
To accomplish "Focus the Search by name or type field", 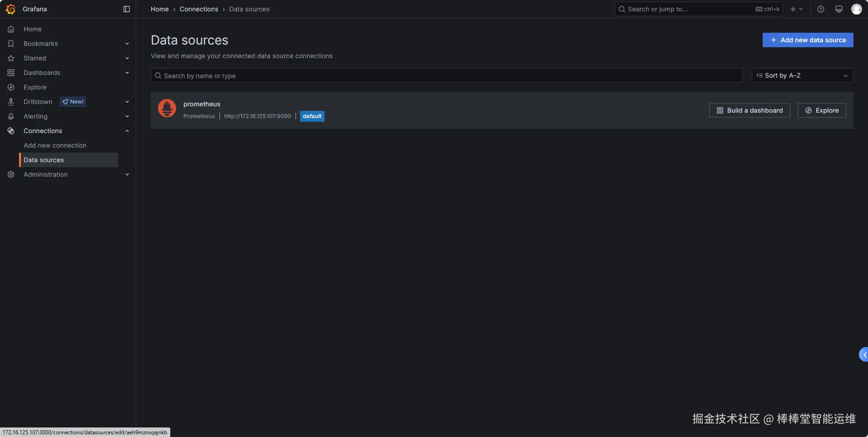I will 447,75.
